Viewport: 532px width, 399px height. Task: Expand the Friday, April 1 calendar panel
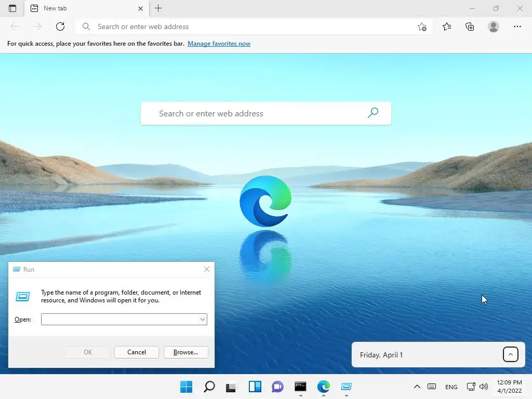point(510,354)
